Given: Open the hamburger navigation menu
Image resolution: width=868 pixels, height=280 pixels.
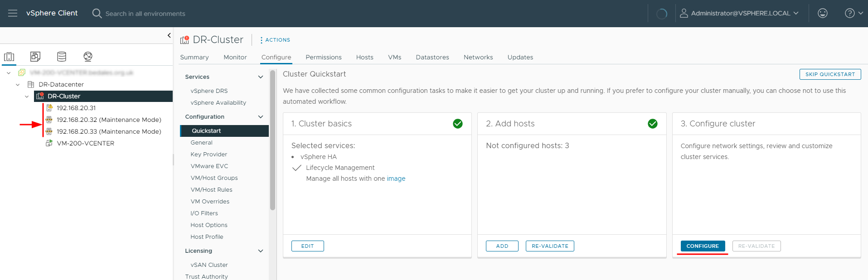Looking at the screenshot, I should pos(13,13).
